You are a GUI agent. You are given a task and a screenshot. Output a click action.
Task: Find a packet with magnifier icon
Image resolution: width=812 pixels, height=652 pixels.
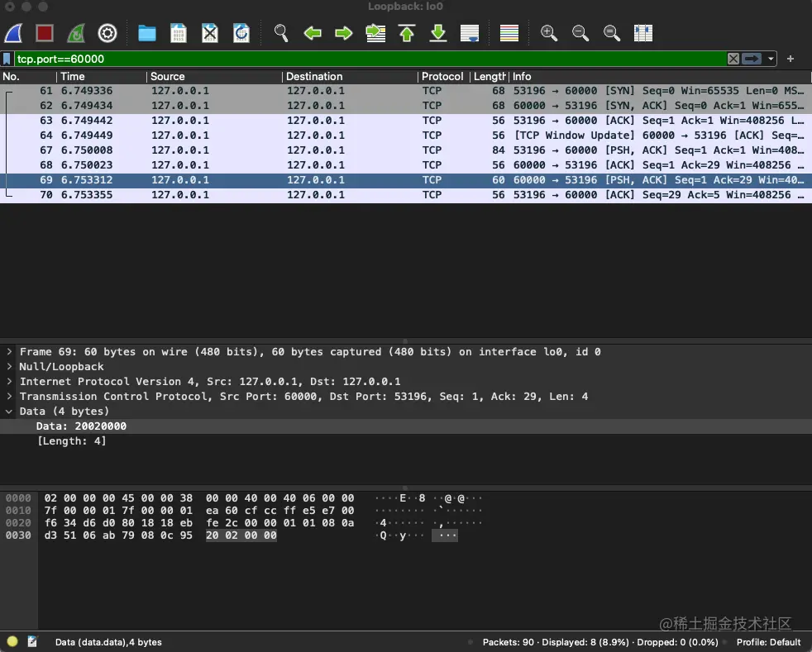(281, 33)
